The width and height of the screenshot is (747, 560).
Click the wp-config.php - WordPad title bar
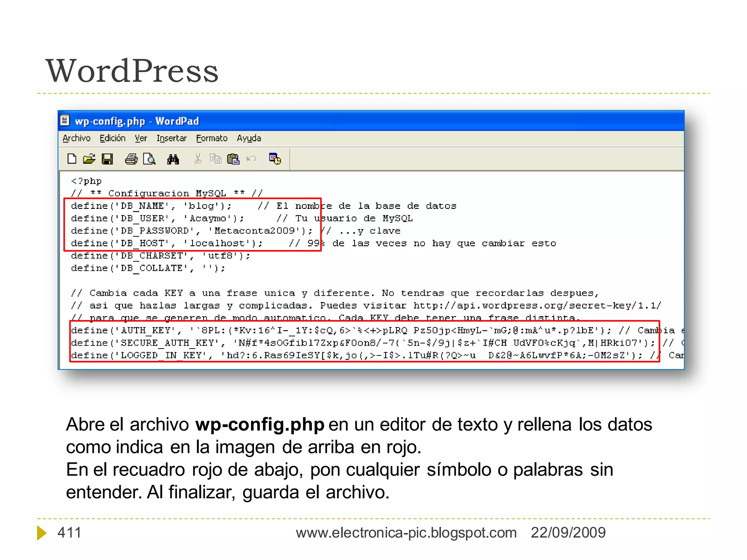(x=371, y=121)
